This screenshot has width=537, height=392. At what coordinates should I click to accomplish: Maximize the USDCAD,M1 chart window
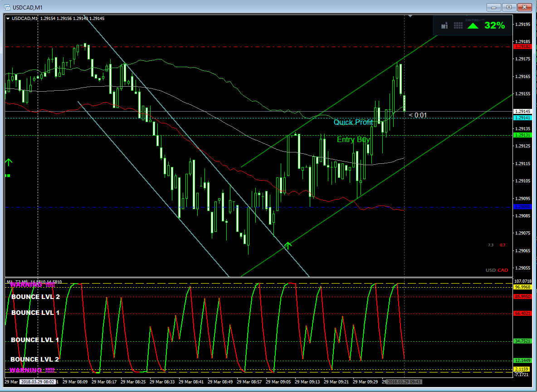[x=509, y=7]
